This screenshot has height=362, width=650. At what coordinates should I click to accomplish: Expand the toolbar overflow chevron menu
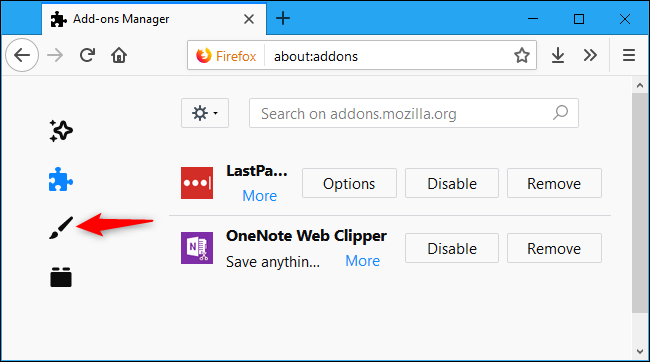pos(590,55)
